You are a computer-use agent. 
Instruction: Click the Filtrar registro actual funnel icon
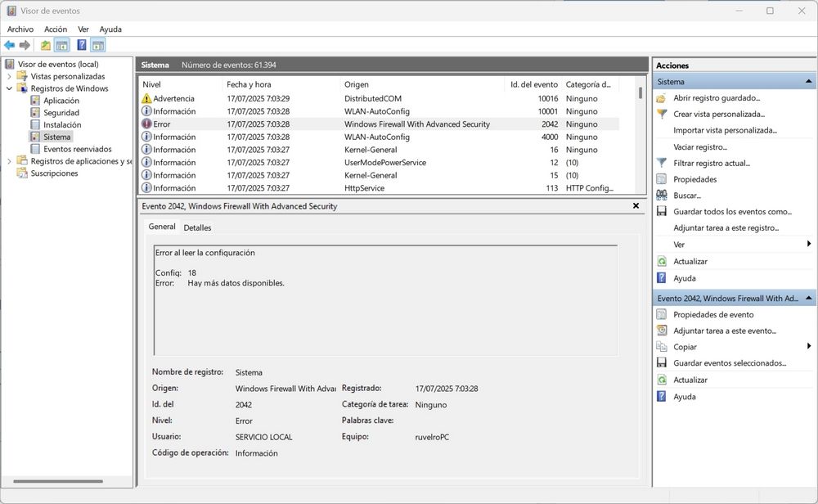tap(663, 163)
